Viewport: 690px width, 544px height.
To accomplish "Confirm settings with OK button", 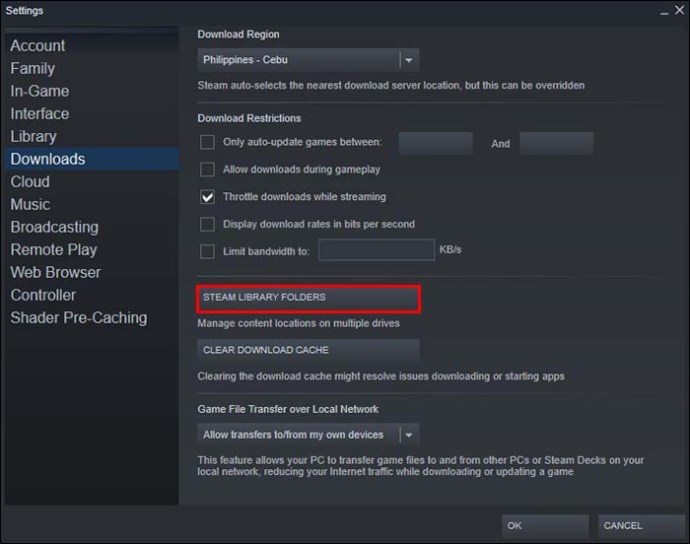I will pos(545,526).
